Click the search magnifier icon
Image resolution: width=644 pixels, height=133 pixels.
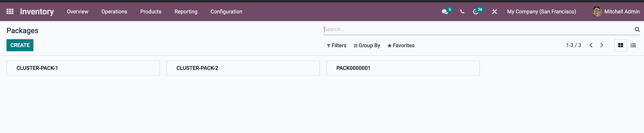click(x=637, y=29)
